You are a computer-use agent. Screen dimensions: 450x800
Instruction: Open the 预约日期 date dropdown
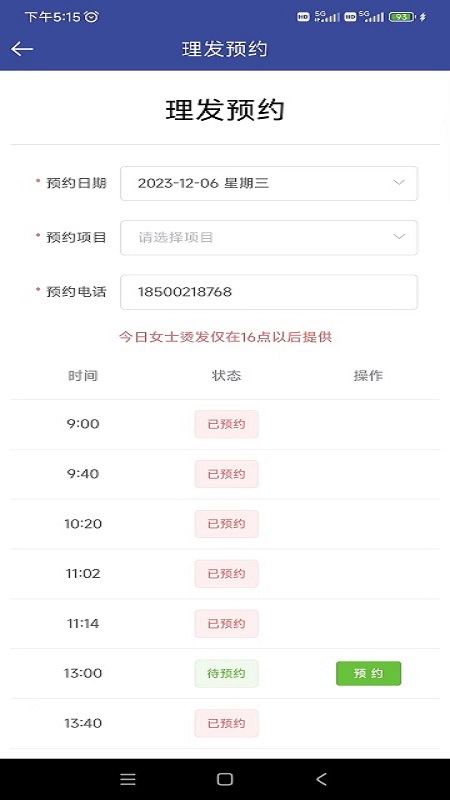click(x=269, y=183)
